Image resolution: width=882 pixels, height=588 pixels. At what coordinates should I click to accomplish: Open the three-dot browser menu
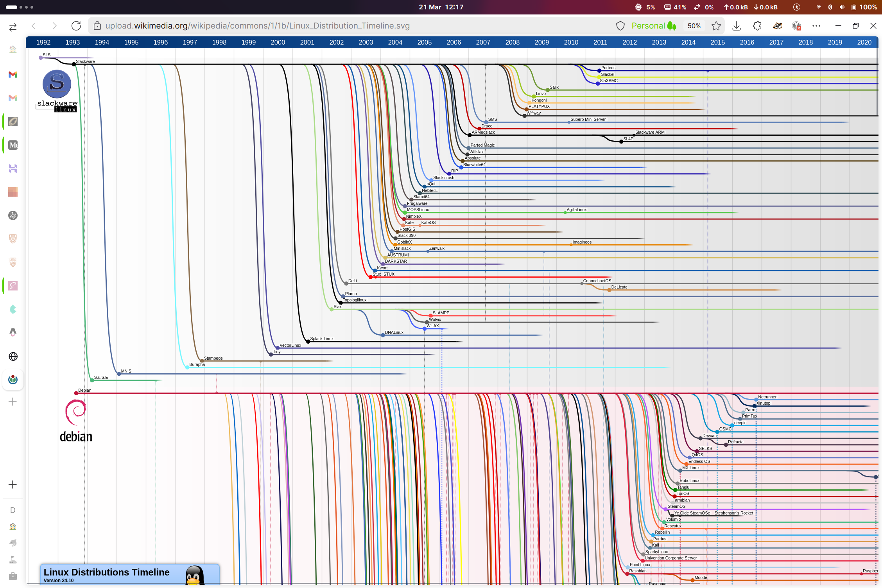click(816, 26)
